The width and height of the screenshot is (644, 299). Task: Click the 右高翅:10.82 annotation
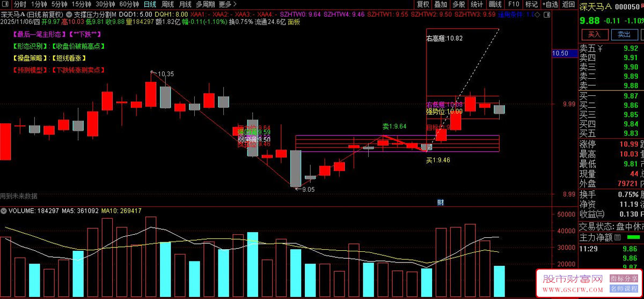point(444,39)
